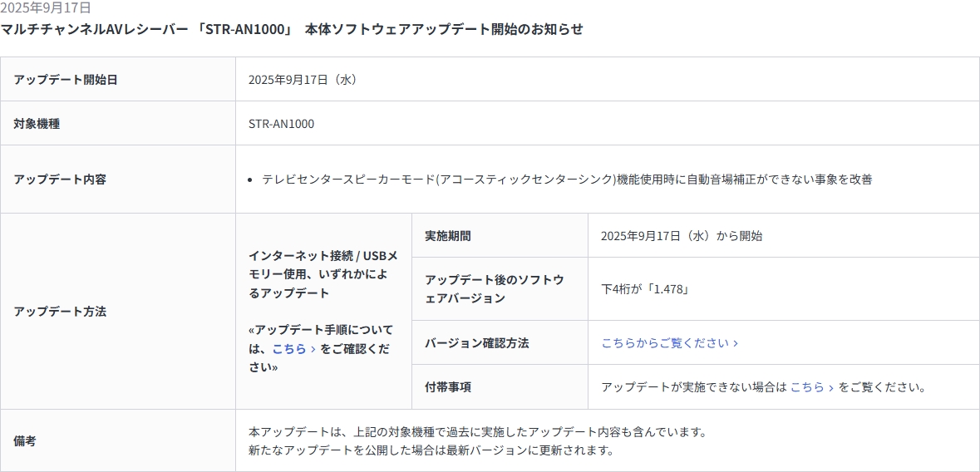Click the date 2025年9月17日 above title

46,7
